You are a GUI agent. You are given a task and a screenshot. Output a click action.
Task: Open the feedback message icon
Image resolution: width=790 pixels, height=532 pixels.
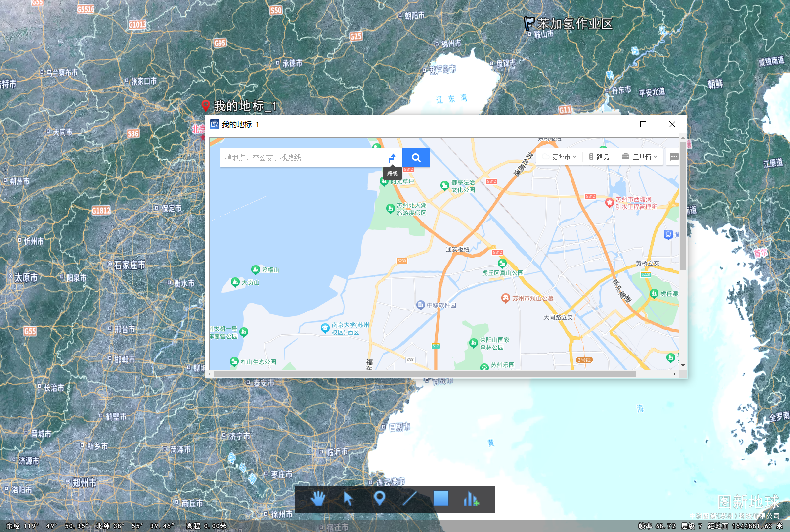[674, 157]
